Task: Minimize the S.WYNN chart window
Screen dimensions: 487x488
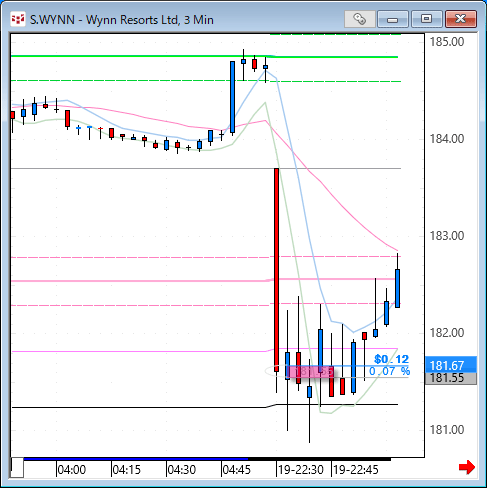Action: coord(393,19)
